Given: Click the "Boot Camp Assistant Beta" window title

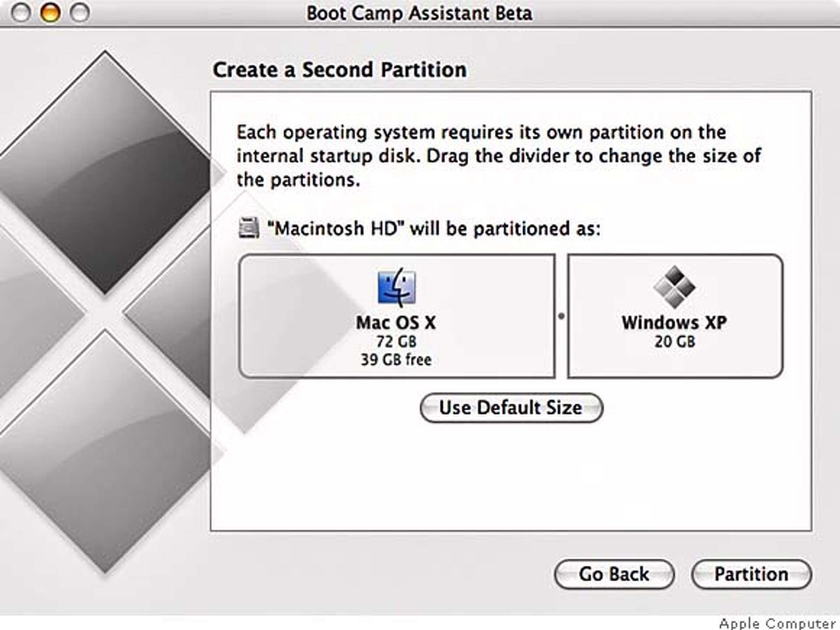Looking at the screenshot, I should pyautogui.click(x=419, y=13).
